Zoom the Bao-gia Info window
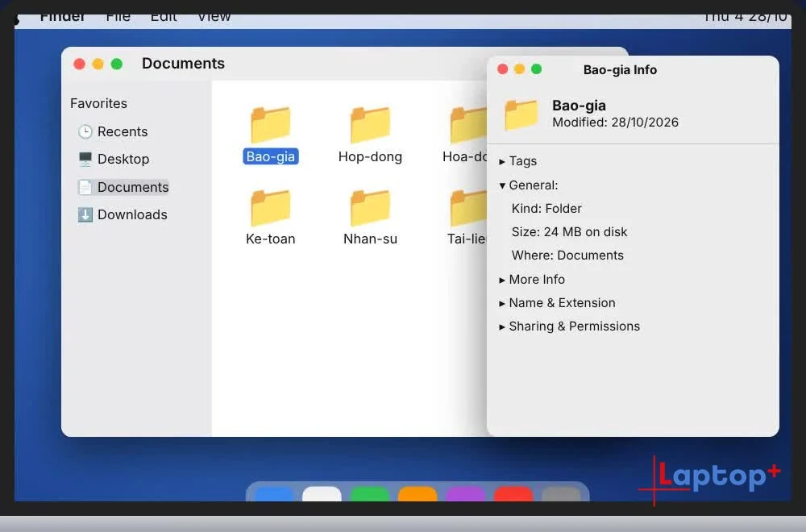806x532 pixels. [536, 69]
